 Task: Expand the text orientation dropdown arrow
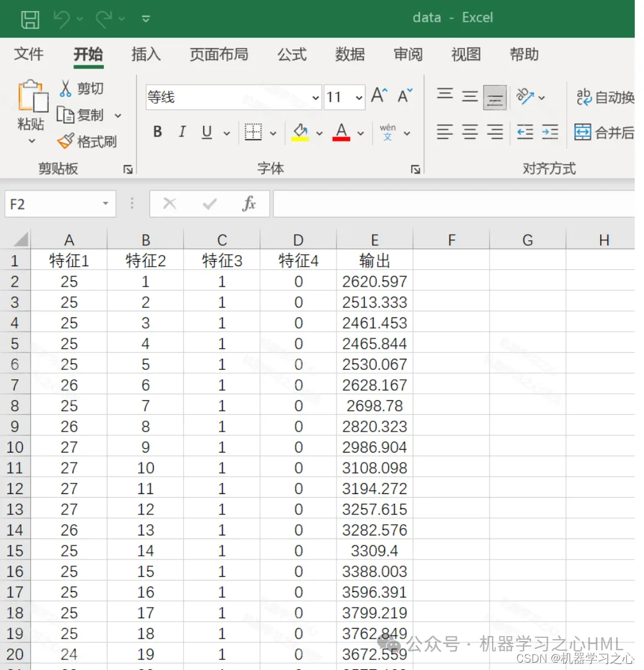[x=542, y=98]
